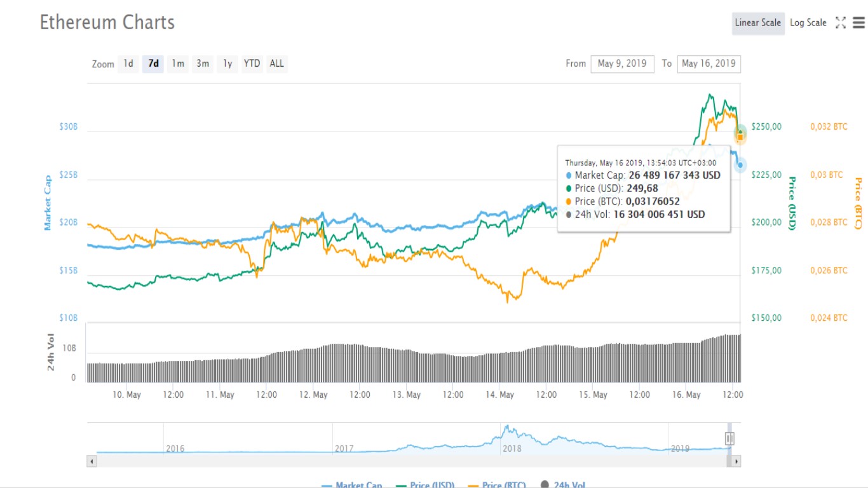Click the $225,00 price axis label
The height and width of the screenshot is (488, 868).
click(766, 175)
